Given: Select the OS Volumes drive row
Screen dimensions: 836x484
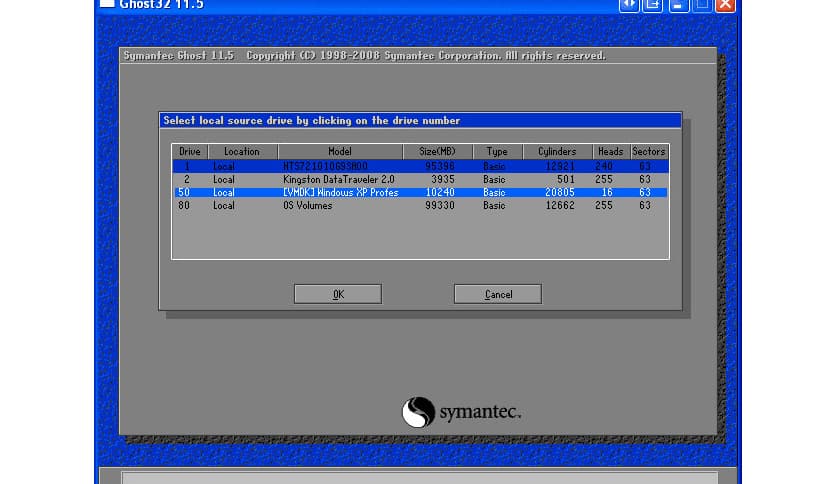Looking at the screenshot, I should point(421,206).
